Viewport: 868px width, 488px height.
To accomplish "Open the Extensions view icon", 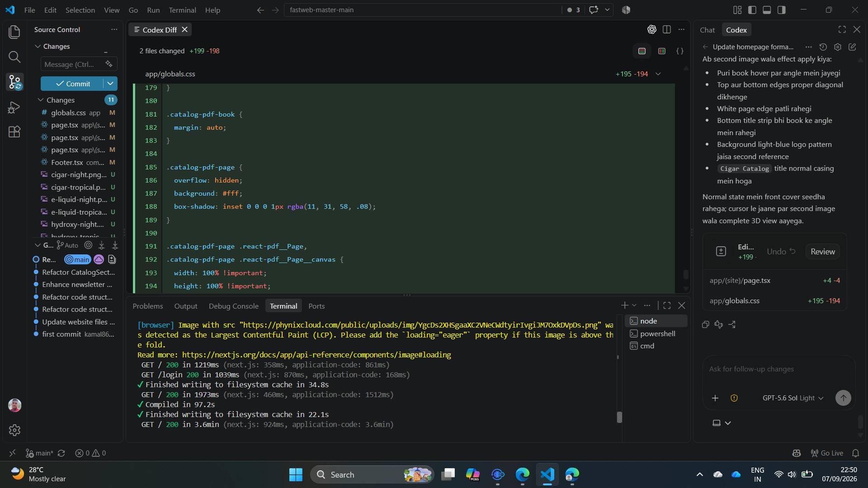I will click(14, 131).
